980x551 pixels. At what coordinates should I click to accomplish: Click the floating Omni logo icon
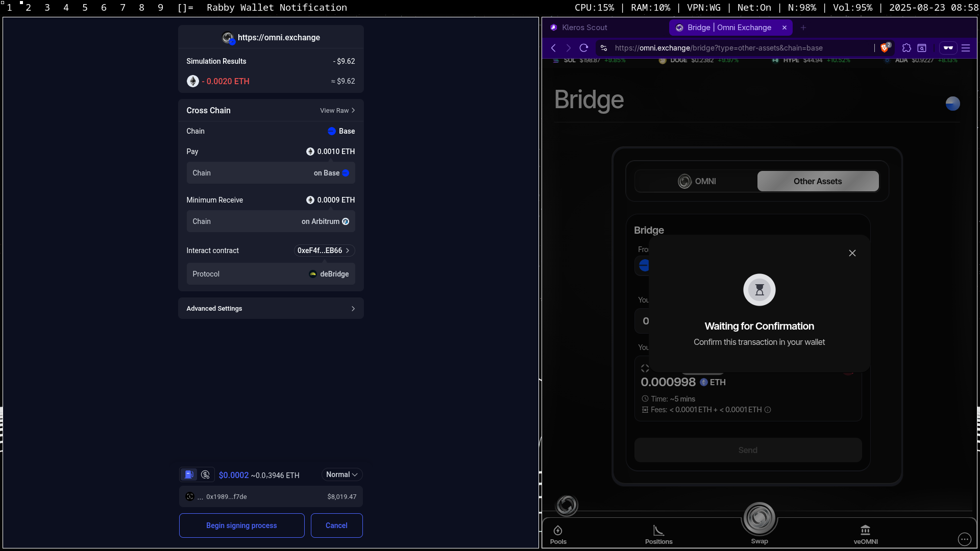click(567, 505)
